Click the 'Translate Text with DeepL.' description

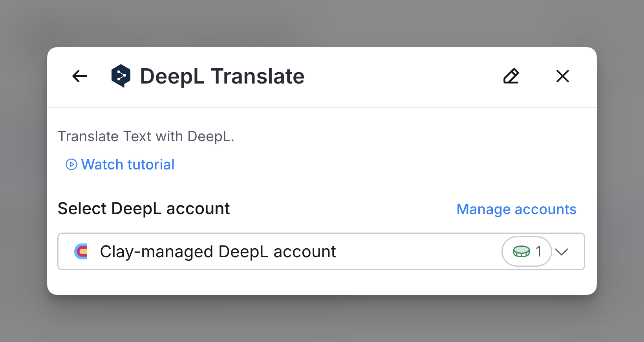click(146, 136)
